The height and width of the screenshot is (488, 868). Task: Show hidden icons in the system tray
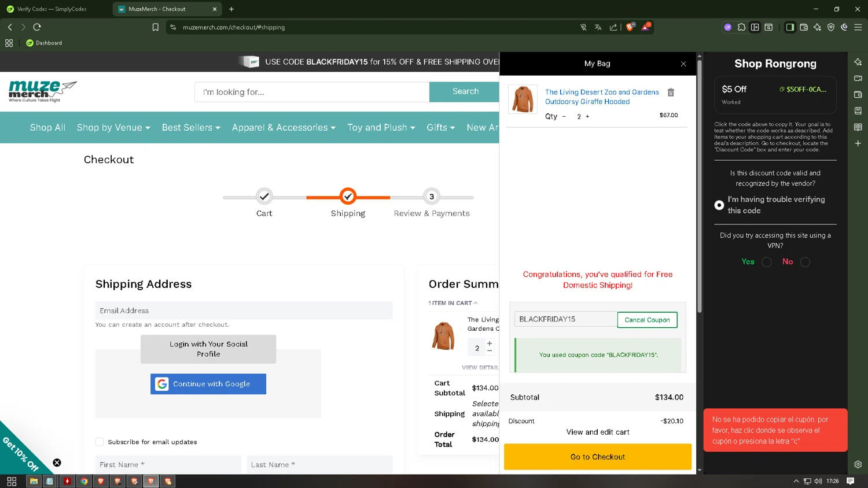[796, 481]
